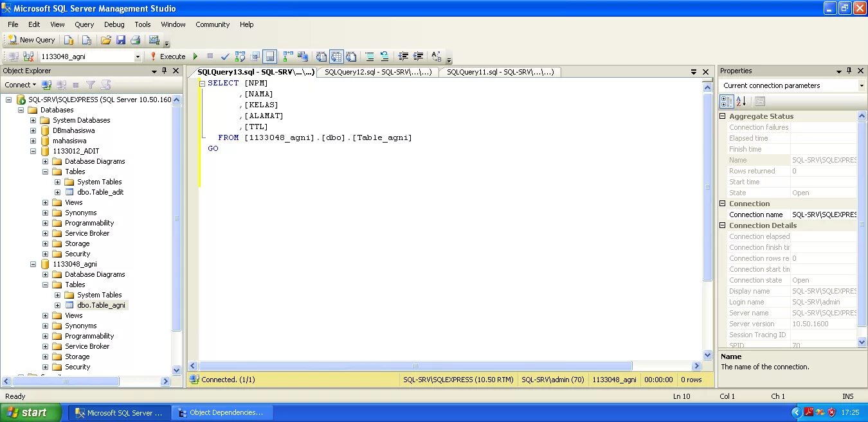Click Display Estimated Execution Plan icon
Screen dimensions: 868x422
tap(240, 57)
